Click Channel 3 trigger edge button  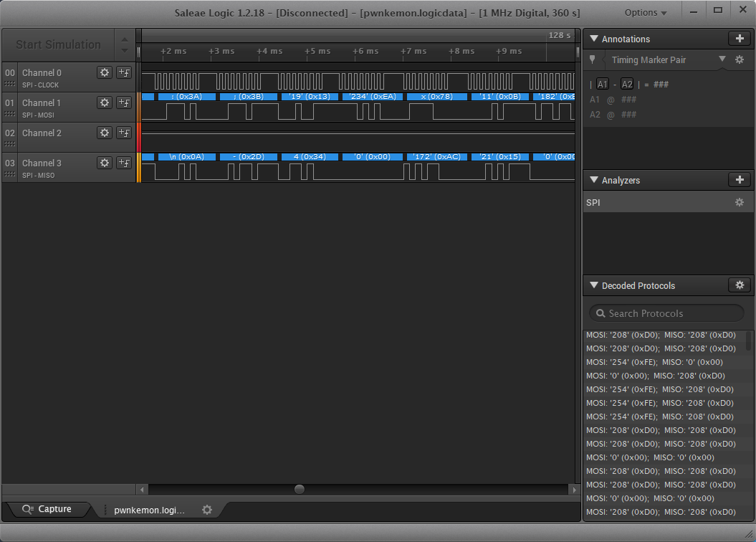click(x=124, y=163)
